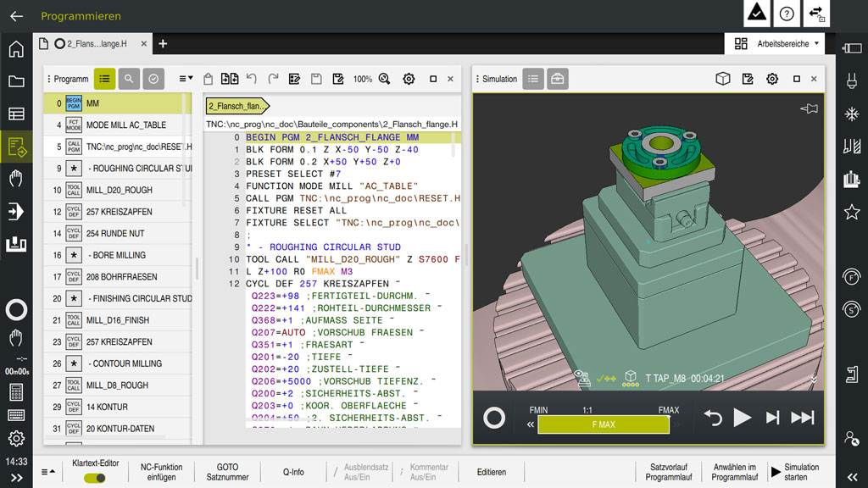Open the Arbeitsbereiche dropdown
The image size is (868, 488).
pyautogui.click(x=775, y=44)
